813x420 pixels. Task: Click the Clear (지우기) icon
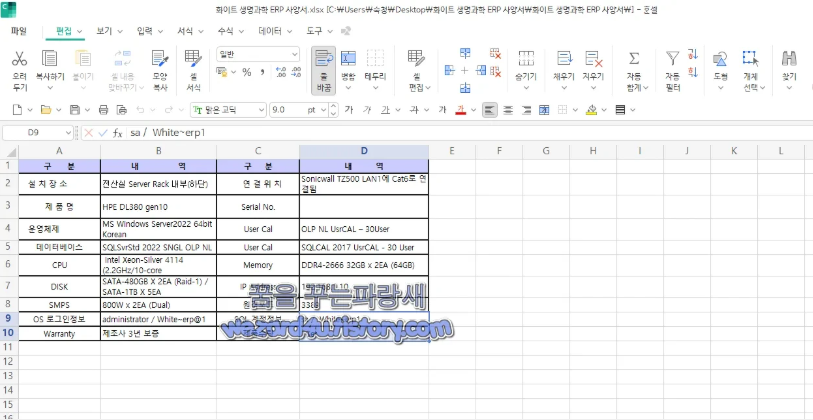point(593,59)
